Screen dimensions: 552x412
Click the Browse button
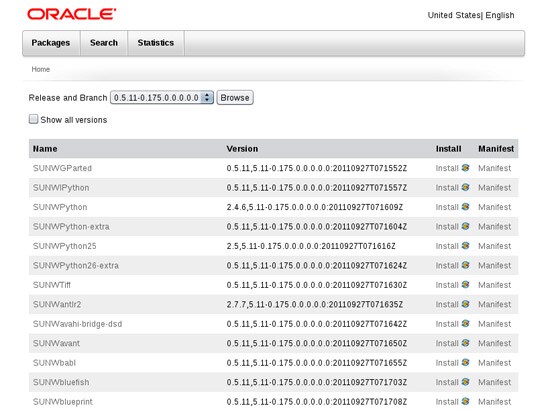coord(235,98)
